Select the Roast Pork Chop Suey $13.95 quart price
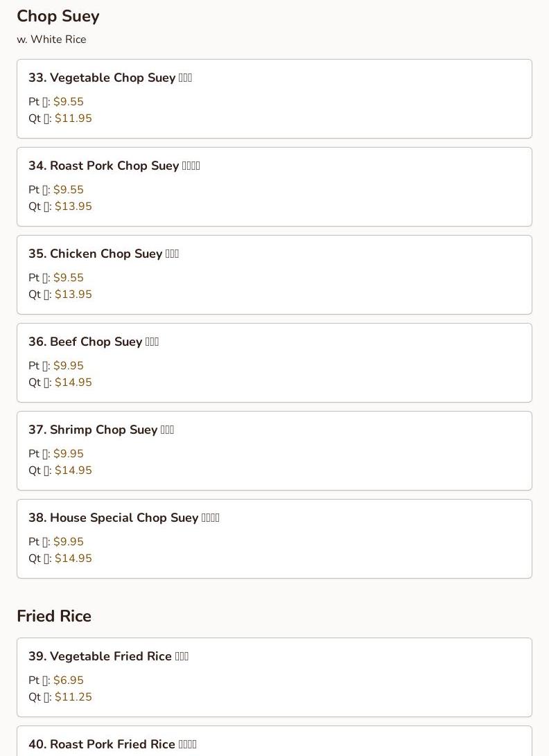The width and height of the screenshot is (549, 756). [x=73, y=206]
